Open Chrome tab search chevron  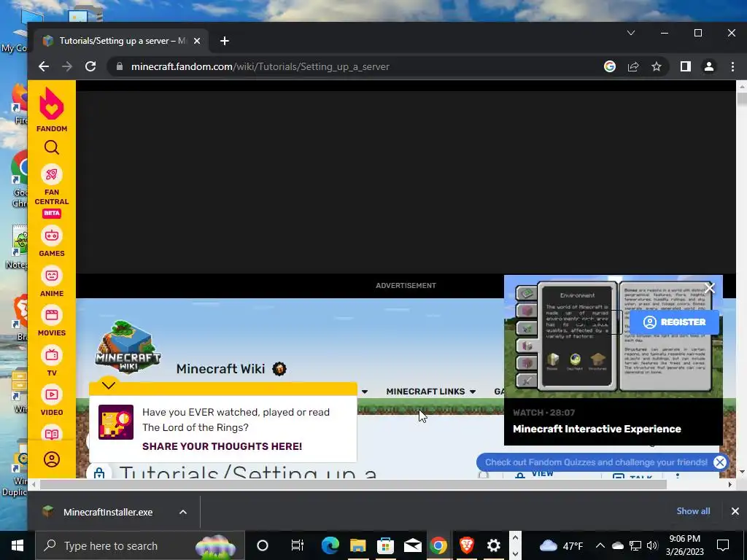click(631, 33)
